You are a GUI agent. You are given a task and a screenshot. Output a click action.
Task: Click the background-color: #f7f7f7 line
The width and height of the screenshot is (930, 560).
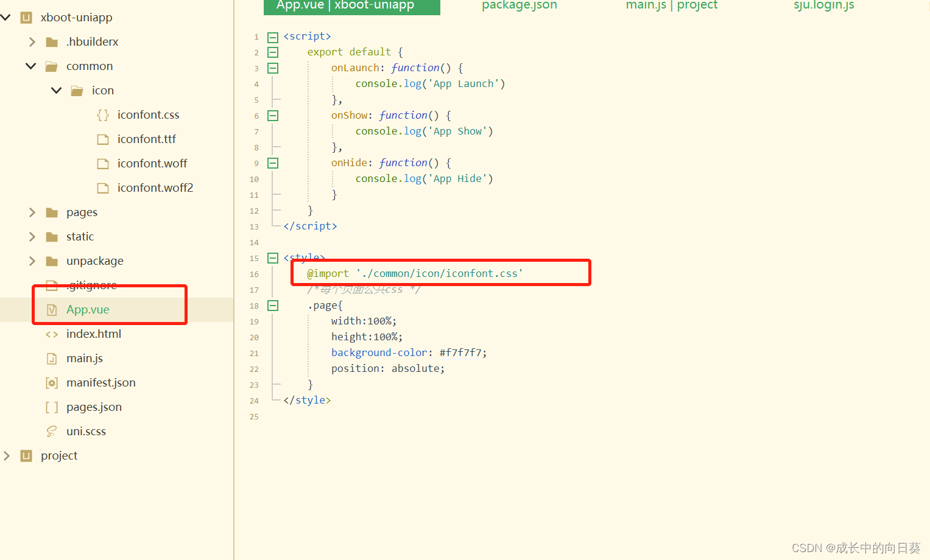409,353
